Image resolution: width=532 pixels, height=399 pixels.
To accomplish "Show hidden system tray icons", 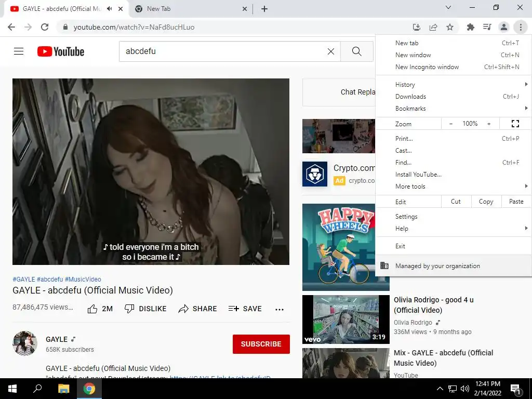I will click(440, 389).
